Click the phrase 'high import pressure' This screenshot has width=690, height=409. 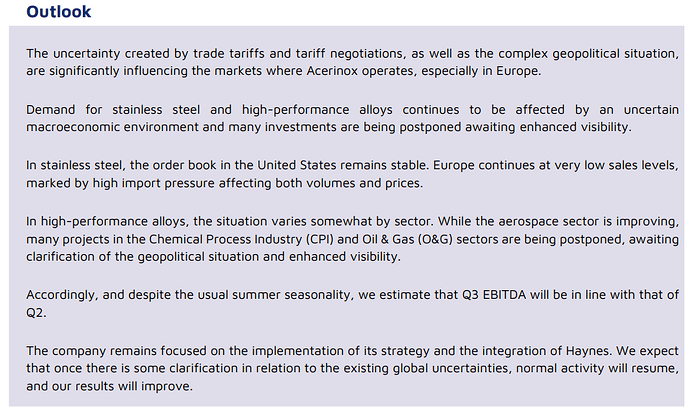[x=154, y=183]
